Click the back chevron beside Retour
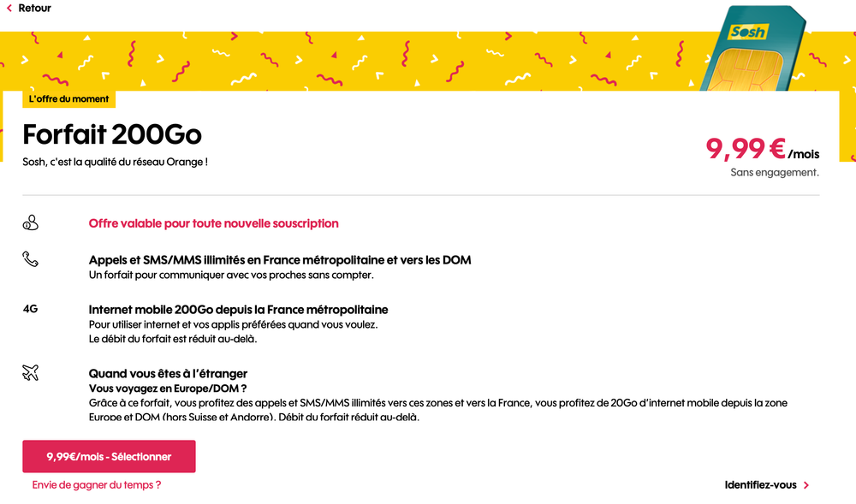This screenshot has width=856, height=504. pyautogui.click(x=9, y=9)
